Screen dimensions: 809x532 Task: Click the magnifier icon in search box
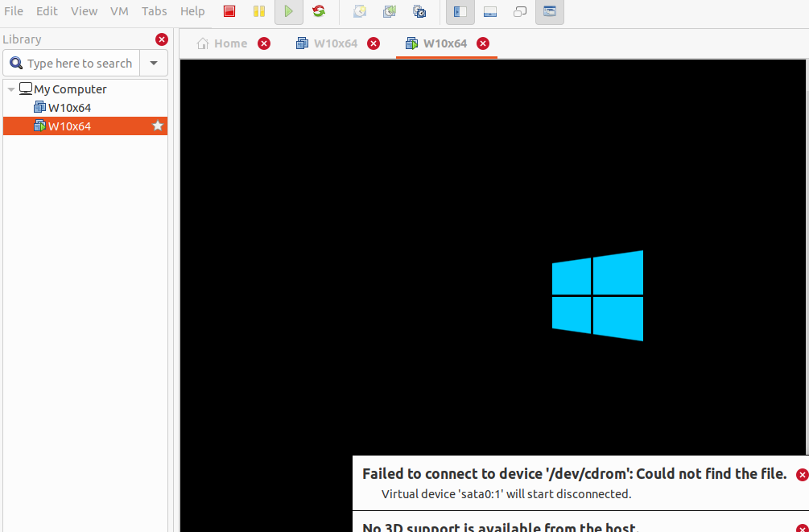point(16,63)
